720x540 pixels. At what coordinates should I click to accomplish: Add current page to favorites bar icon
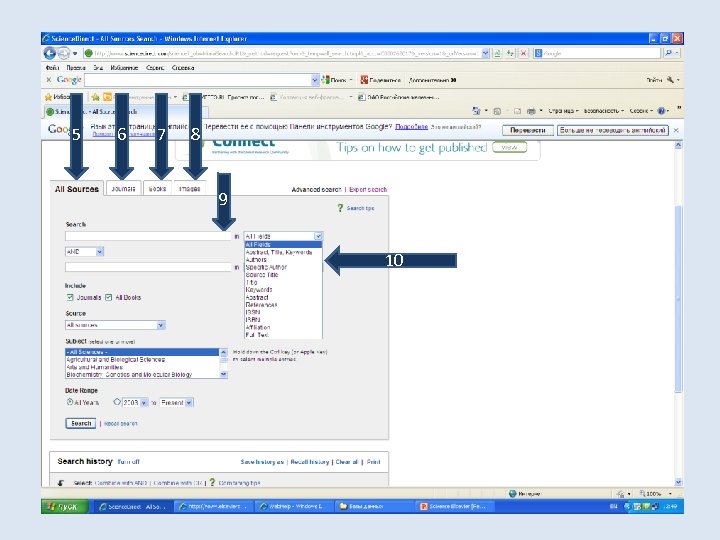click(x=96, y=97)
